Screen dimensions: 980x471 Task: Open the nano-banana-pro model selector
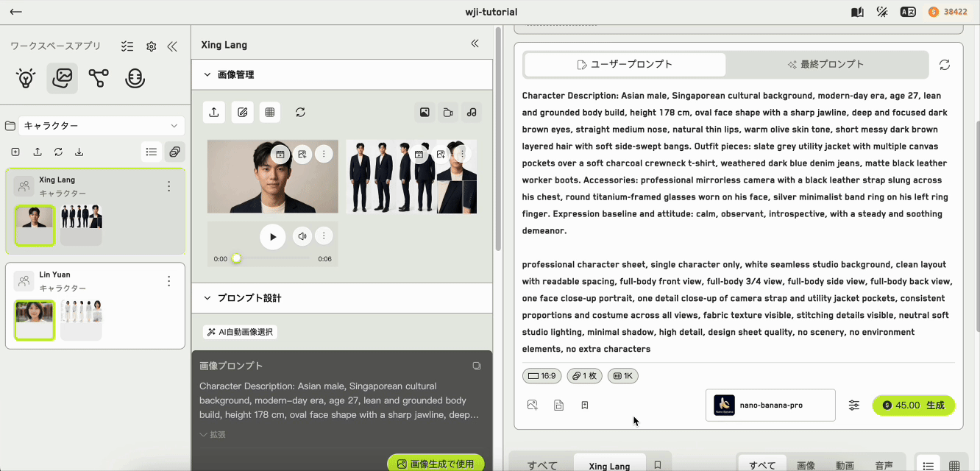click(x=770, y=406)
